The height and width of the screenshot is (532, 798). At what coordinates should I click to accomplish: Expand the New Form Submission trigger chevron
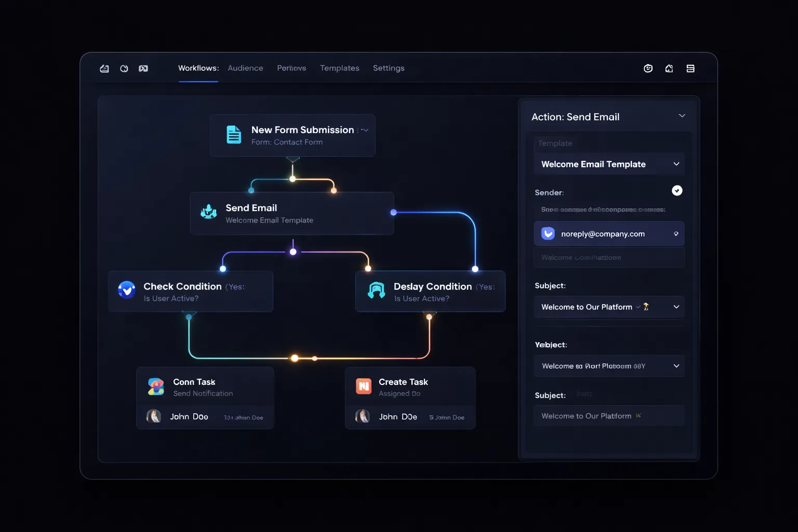(365, 130)
